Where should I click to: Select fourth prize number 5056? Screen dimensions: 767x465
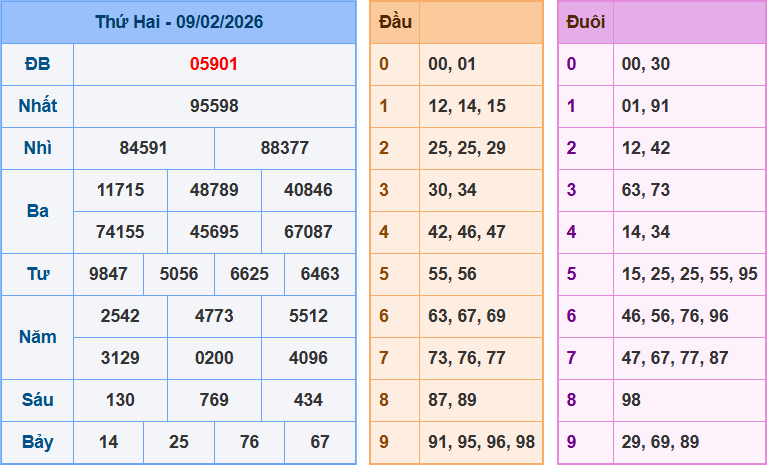pos(179,274)
